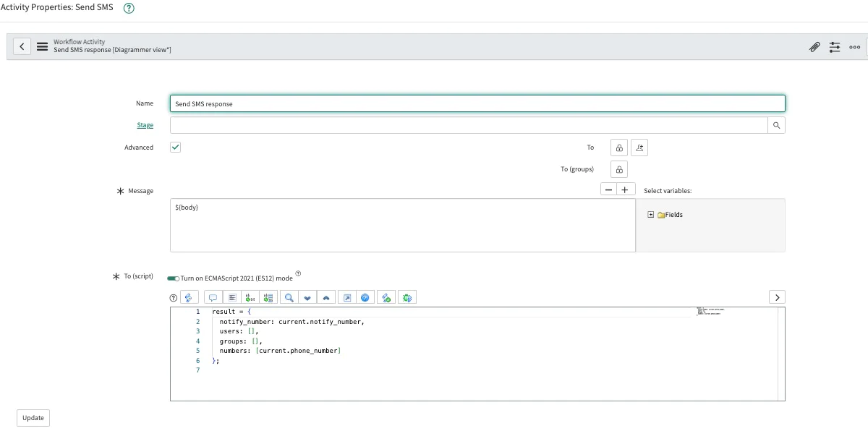Shrink the Message box with the minus button
This screenshot has height=431, width=868.
click(x=609, y=189)
